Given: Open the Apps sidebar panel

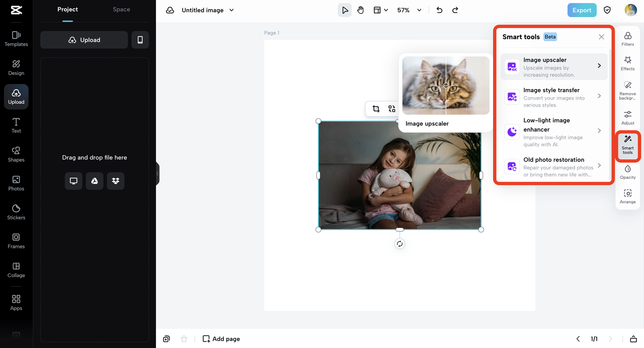Looking at the screenshot, I should (x=16, y=303).
